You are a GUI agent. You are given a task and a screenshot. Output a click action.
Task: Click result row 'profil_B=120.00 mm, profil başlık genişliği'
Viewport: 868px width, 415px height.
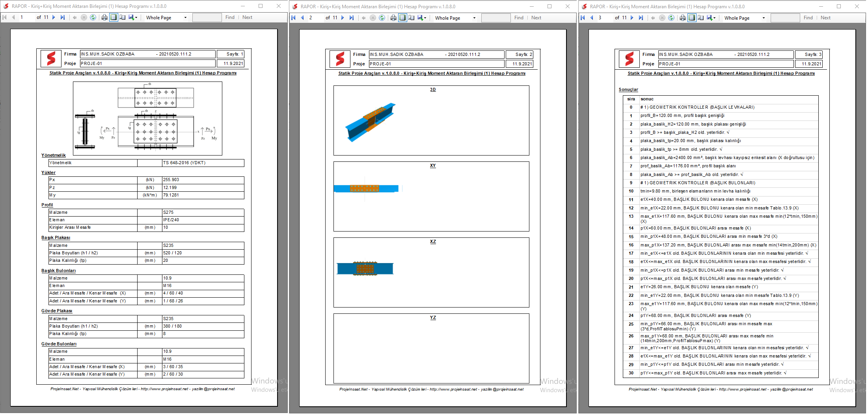pos(721,116)
